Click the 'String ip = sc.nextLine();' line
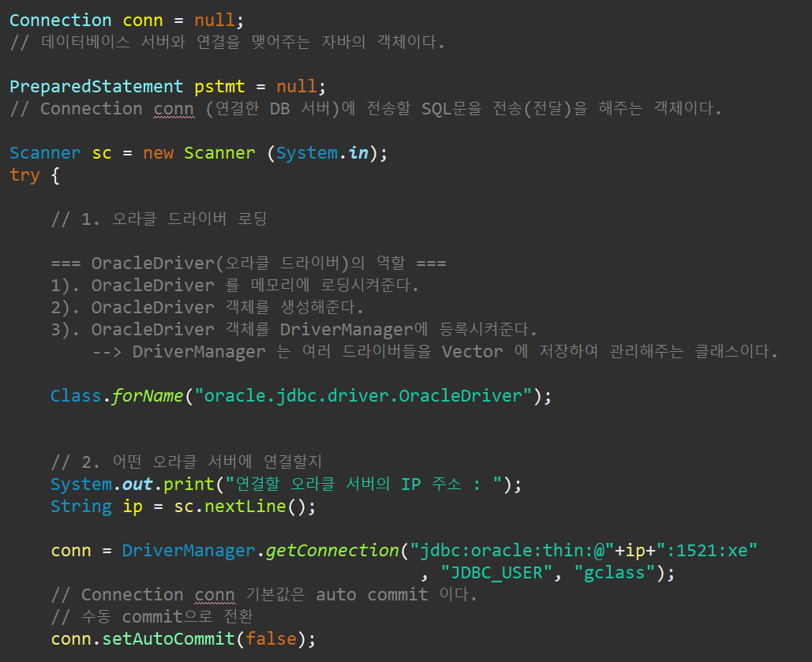This screenshot has height=662, width=812. point(183,506)
